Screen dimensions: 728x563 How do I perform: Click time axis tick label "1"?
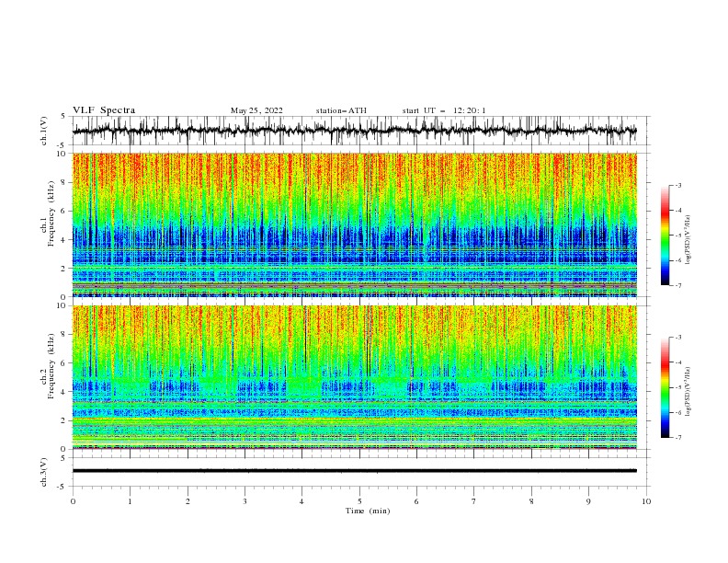point(130,501)
